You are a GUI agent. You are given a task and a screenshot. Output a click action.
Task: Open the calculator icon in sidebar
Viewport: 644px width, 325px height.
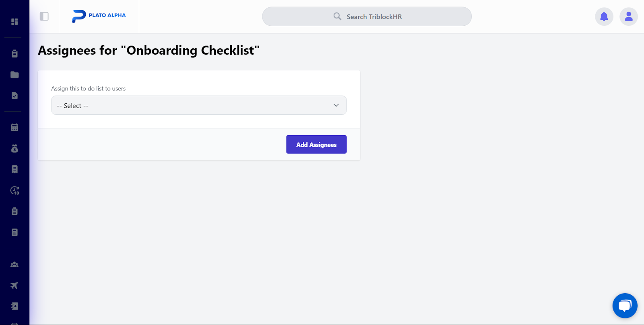coord(14,232)
